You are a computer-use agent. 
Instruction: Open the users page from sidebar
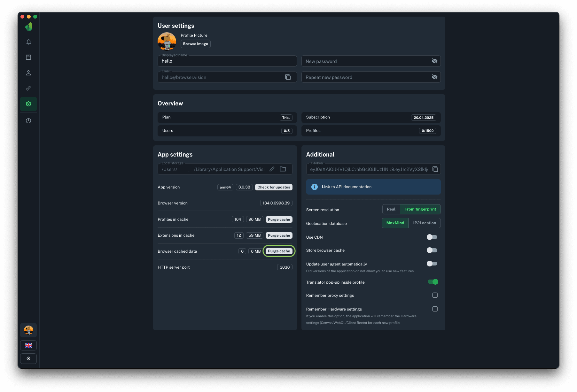[x=28, y=73]
